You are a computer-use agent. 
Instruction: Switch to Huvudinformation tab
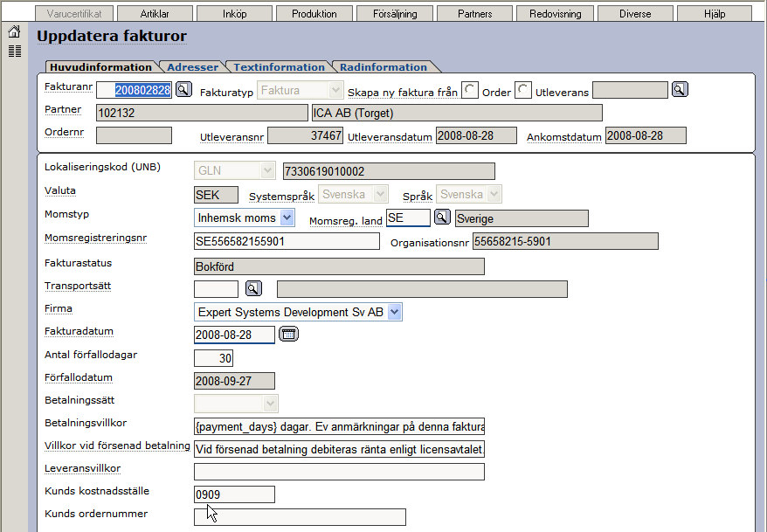pyautogui.click(x=100, y=67)
